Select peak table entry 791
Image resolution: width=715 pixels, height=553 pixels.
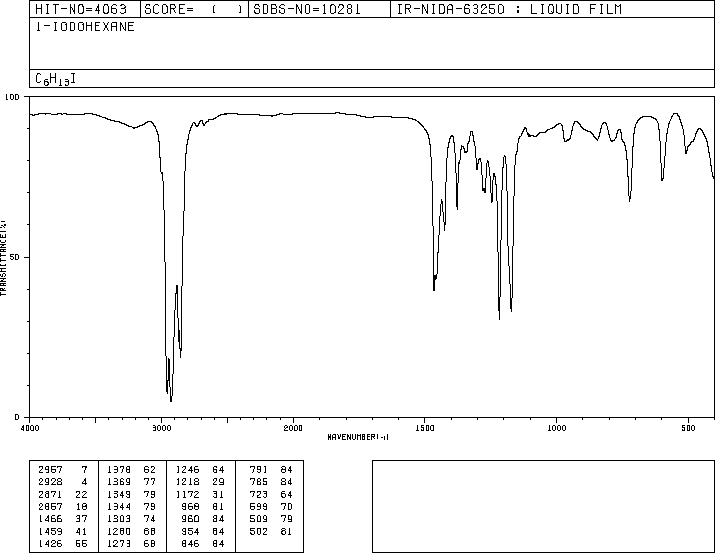pos(259,470)
